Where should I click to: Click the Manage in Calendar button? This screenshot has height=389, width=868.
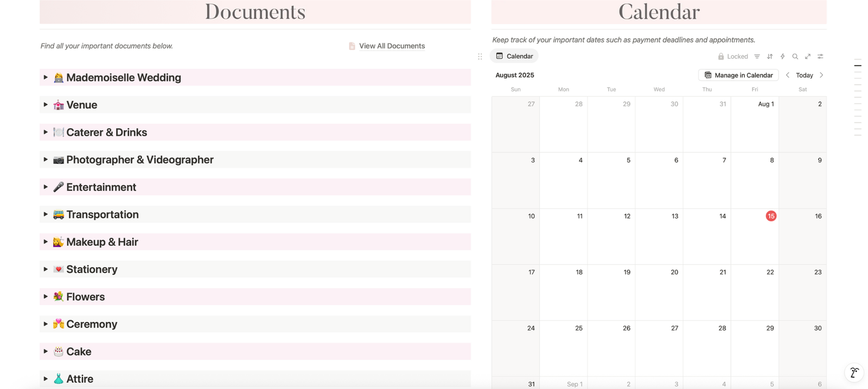(x=738, y=75)
